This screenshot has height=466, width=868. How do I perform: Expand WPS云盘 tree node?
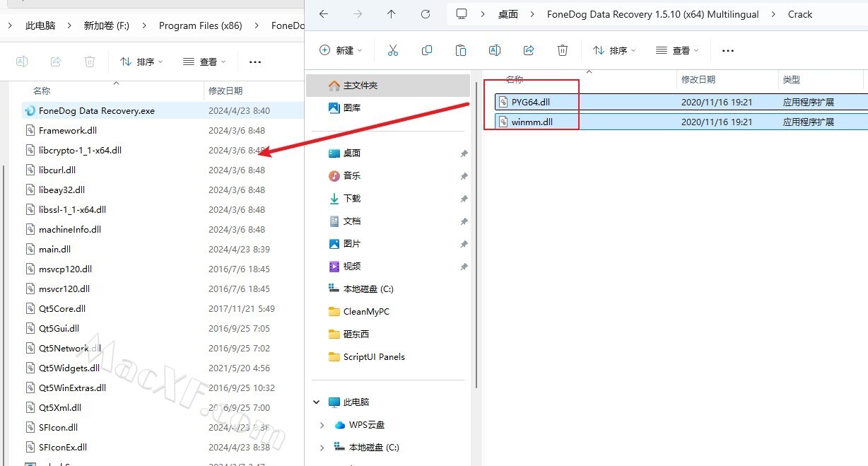click(322, 425)
